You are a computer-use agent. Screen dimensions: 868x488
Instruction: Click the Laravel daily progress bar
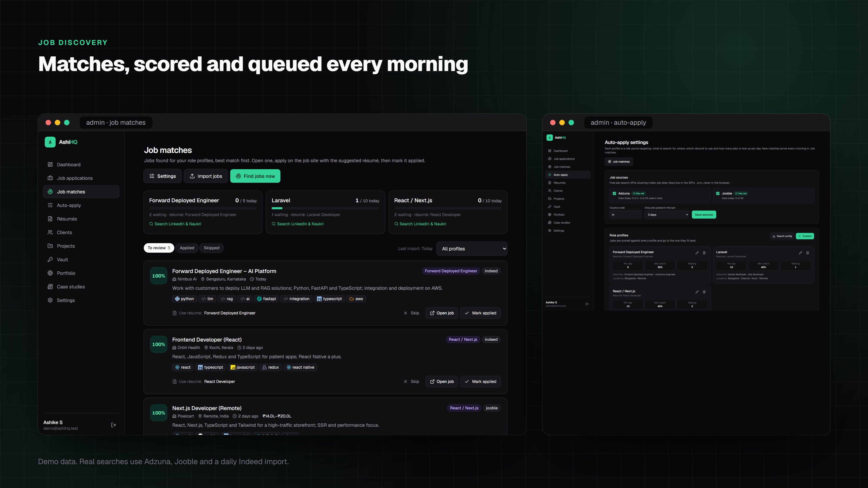pyautogui.click(x=325, y=208)
